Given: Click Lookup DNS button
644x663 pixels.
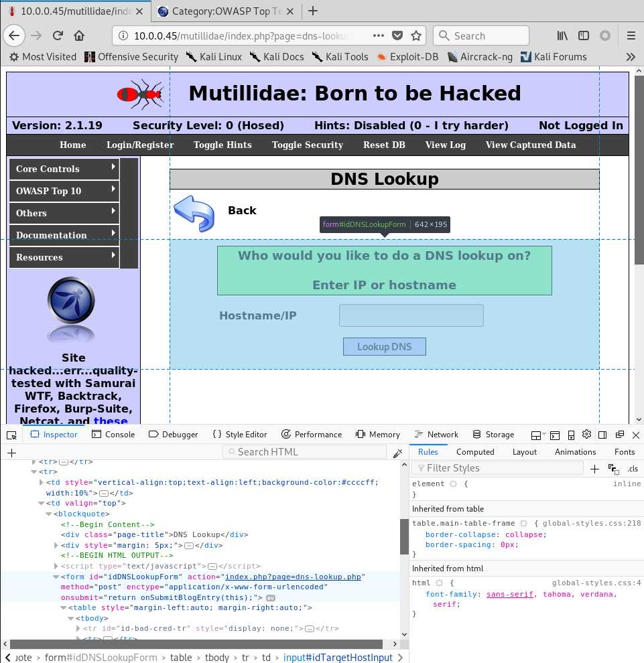Looking at the screenshot, I should [384, 347].
